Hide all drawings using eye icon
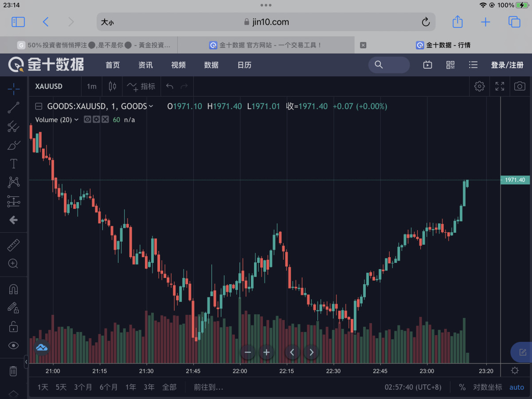This screenshot has width=532, height=399. click(13, 345)
